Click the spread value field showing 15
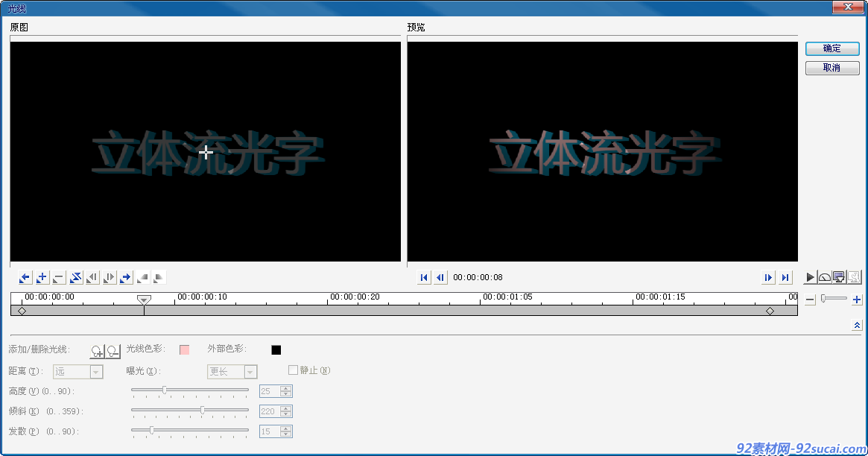Screen dimensions: 868x456 (x=270, y=431)
